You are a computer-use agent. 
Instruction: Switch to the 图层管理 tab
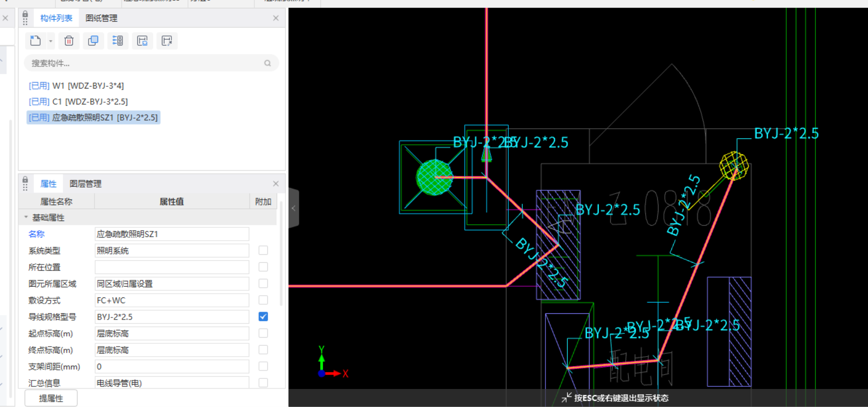[x=85, y=183]
